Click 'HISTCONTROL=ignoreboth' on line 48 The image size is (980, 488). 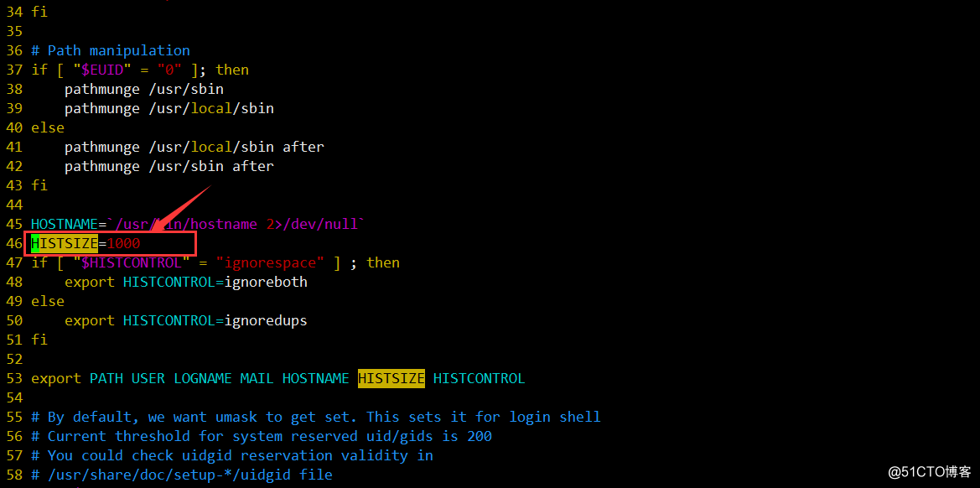point(215,282)
